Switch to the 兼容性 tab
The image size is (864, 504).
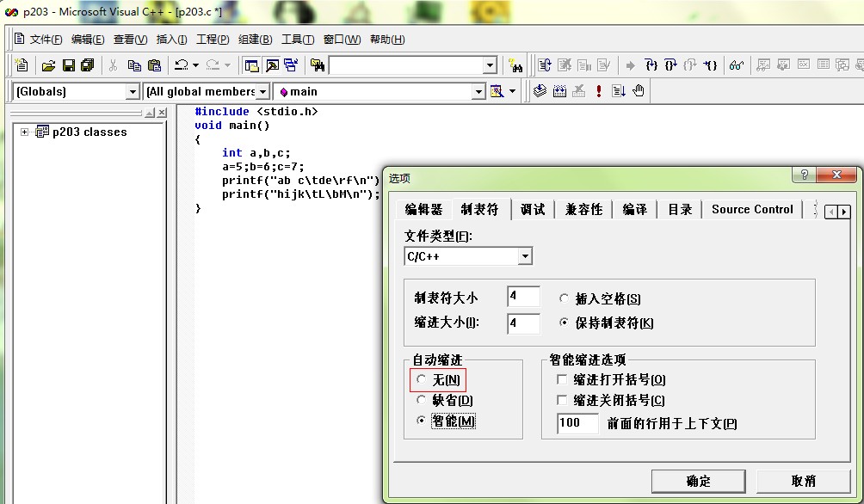(x=584, y=209)
